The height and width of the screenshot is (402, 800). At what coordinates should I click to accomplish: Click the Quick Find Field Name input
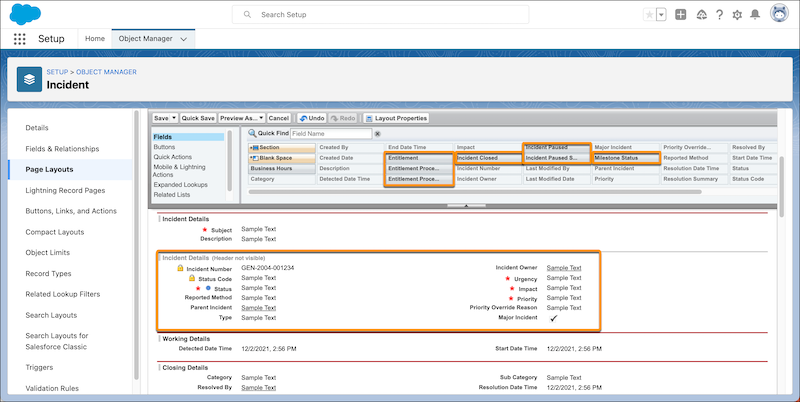coord(331,134)
